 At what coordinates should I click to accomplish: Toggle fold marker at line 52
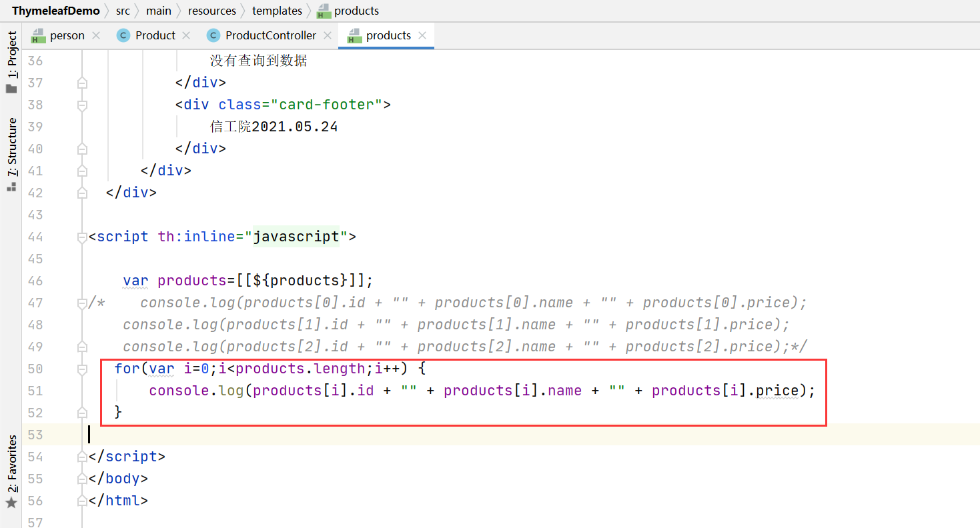82,413
